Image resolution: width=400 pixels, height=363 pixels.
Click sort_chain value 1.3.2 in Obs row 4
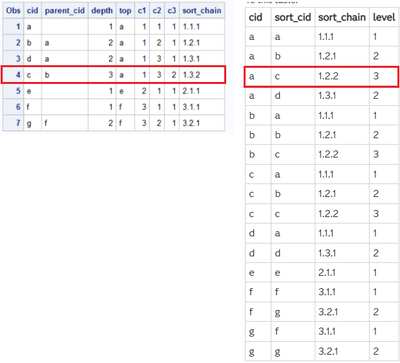(192, 75)
